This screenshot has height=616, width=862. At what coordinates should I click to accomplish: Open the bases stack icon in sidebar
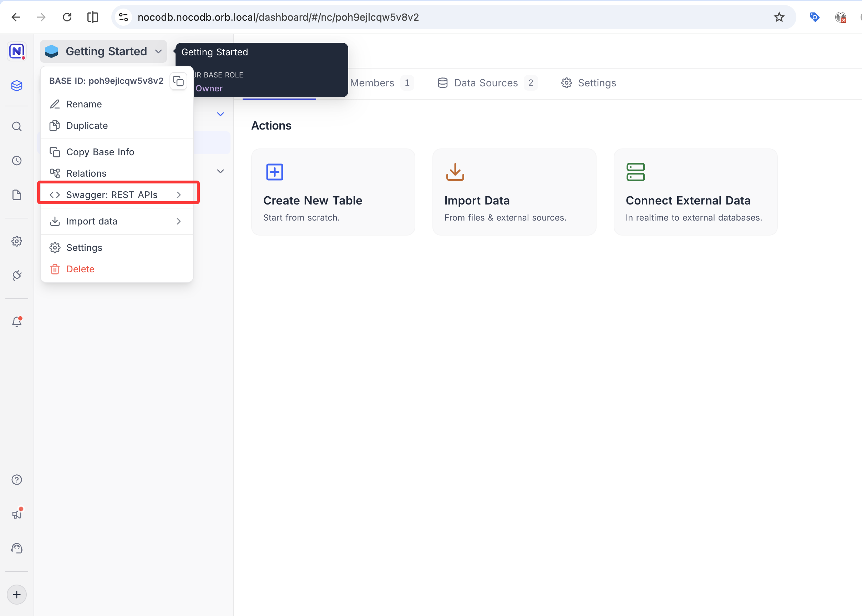[x=17, y=86]
